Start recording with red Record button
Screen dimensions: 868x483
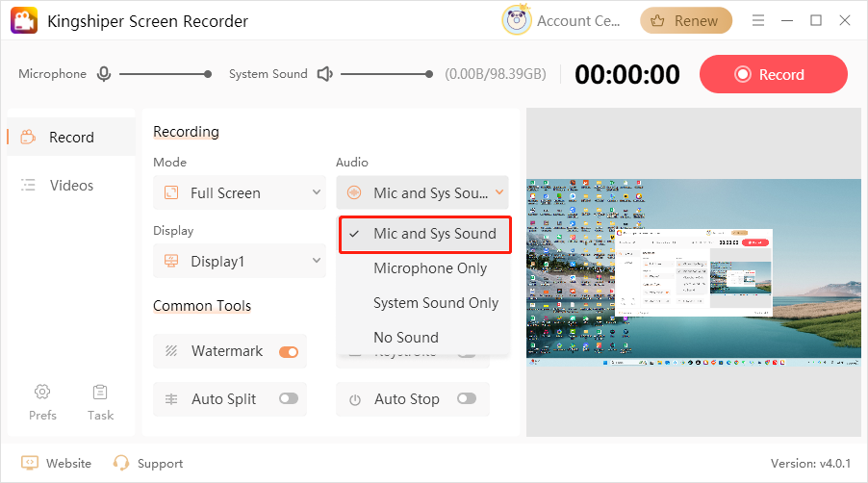(774, 74)
